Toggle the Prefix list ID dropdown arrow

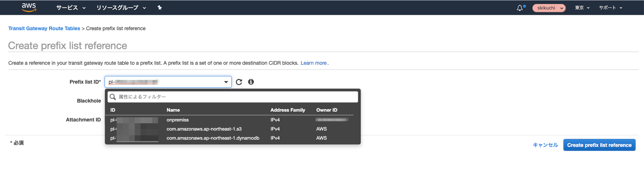click(x=226, y=82)
